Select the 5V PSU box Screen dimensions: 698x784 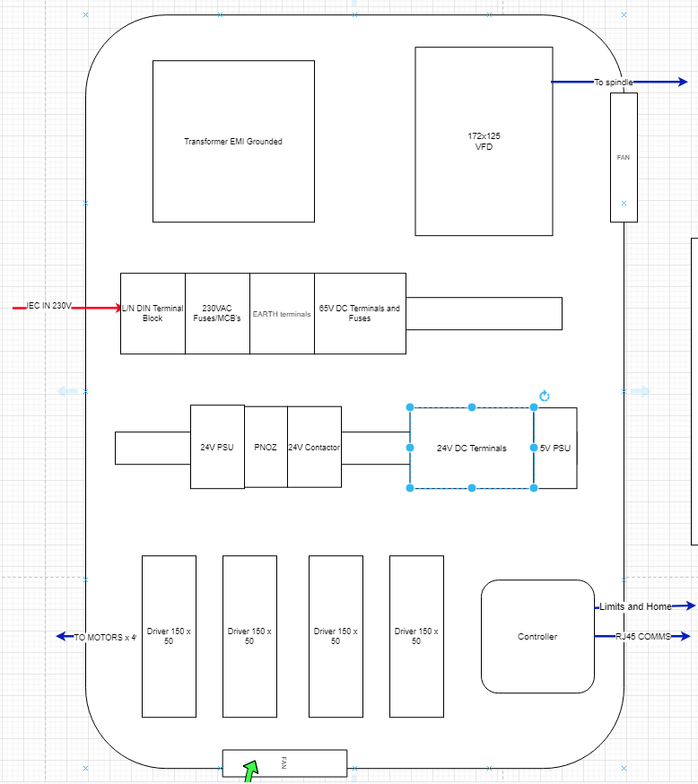point(555,448)
